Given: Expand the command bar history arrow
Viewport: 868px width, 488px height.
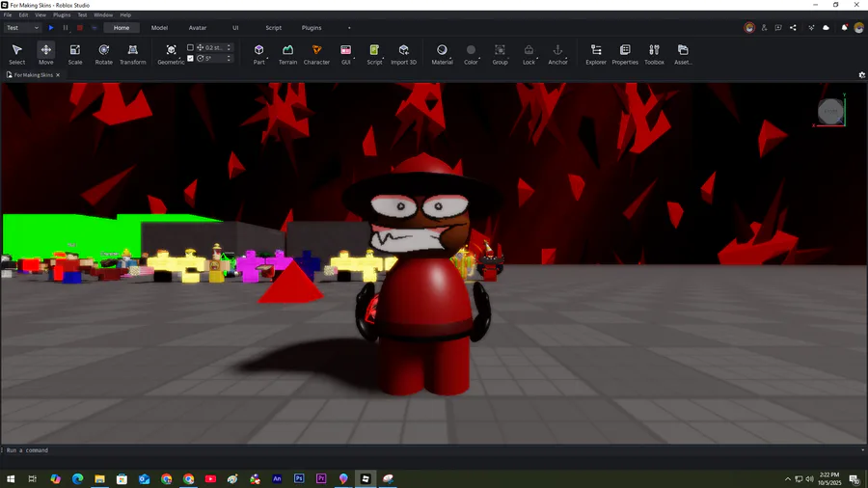Looking at the screenshot, I should coord(862,450).
